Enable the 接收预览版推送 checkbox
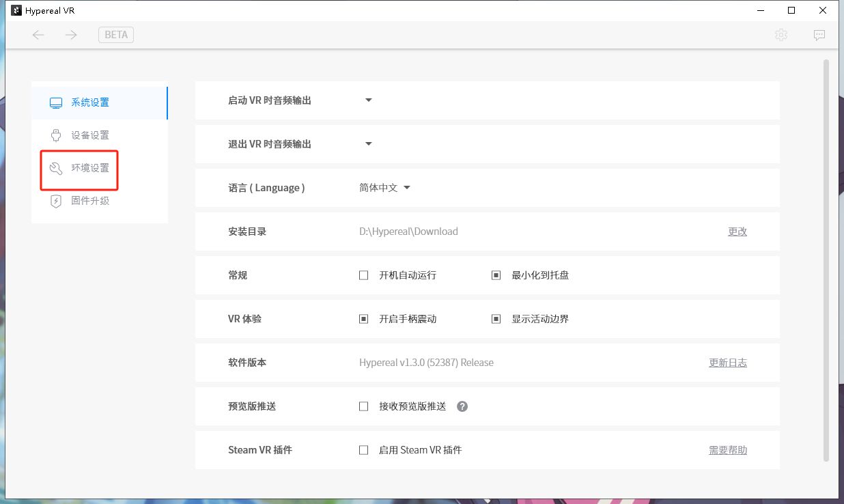This screenshot has width=844, height=504. click(x=364, y=406)
